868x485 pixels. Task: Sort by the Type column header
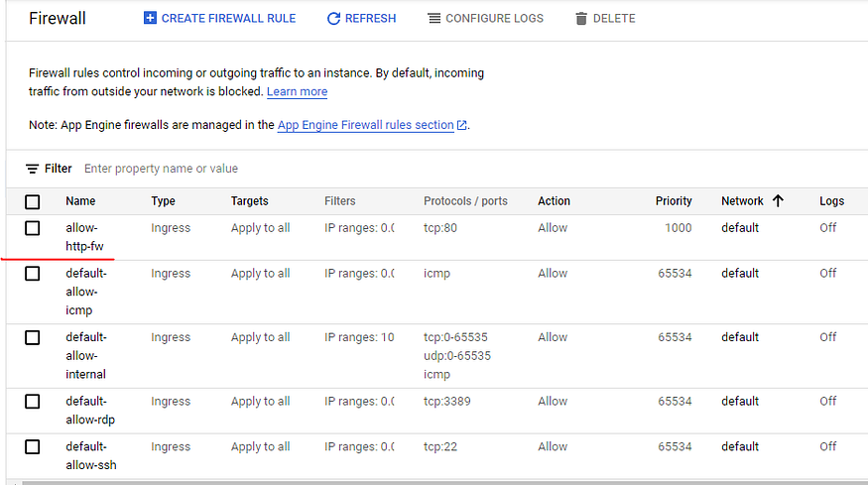coord(163,201)
